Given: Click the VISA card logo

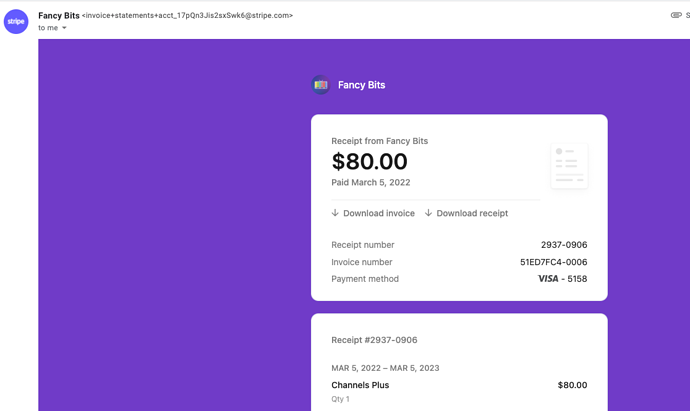Looking at the screenshot, I should [548, 279].
